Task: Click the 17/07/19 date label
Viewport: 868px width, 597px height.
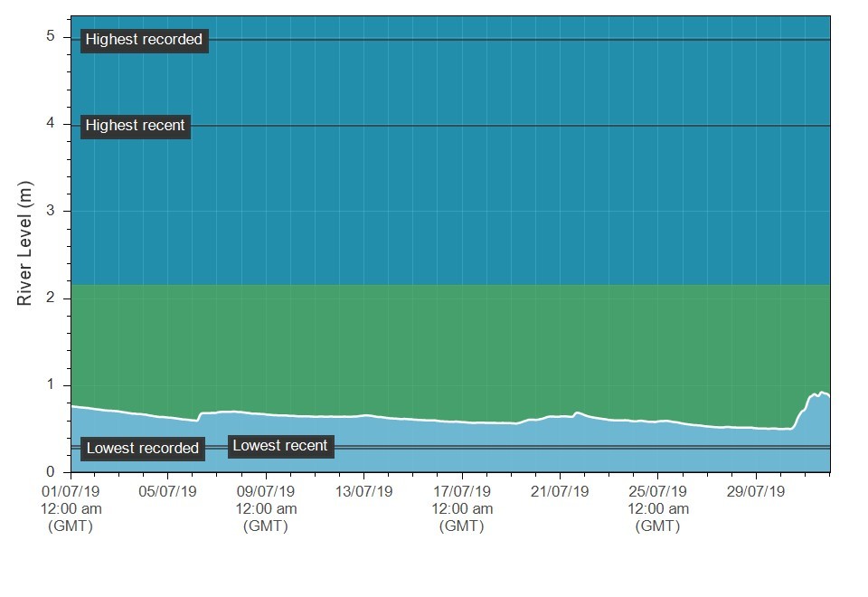Action: pos(462,492)
